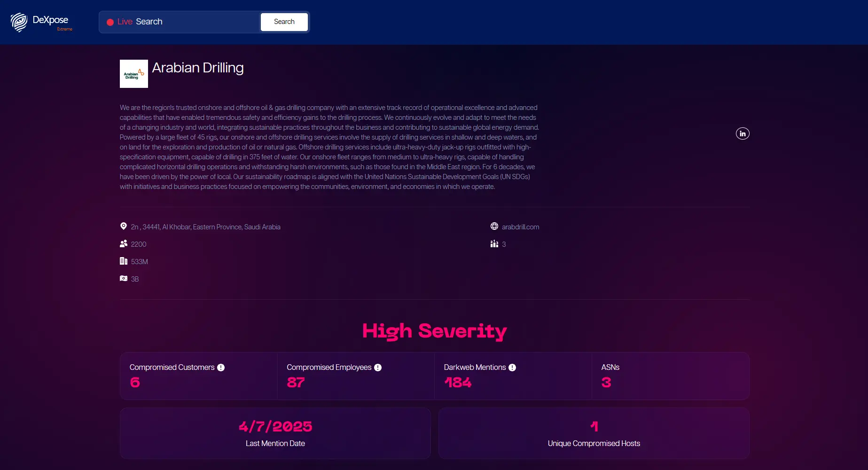Click the info icon beside Compromised Customers
Image resolution: width=868 pixels, height=470 pixels.
[x=221, y=368]
